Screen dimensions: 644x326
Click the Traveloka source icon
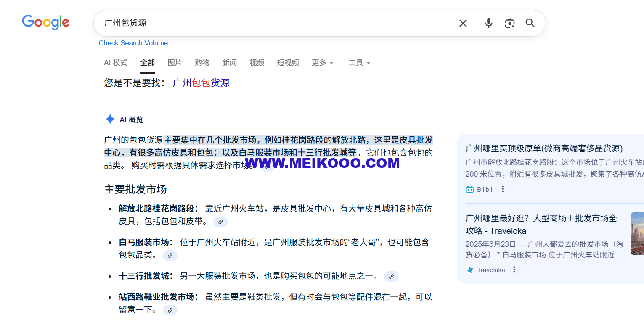(470, 270)
